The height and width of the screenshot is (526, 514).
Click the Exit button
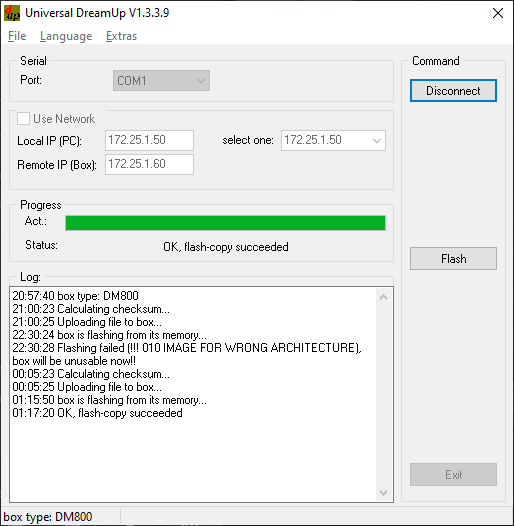pos(453,475)
